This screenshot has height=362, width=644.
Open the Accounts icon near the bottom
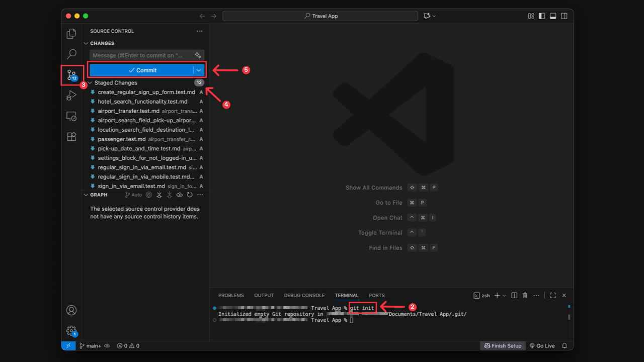tap(71, 310)
